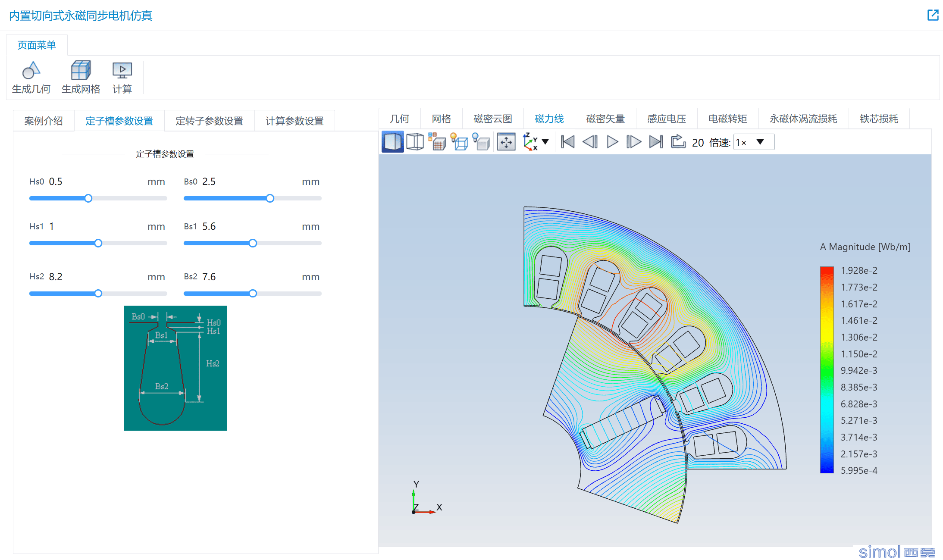Step forward one animation frame
Viewport: 943px width, 560px height.
pyautogui.click(x=634, y=142)
